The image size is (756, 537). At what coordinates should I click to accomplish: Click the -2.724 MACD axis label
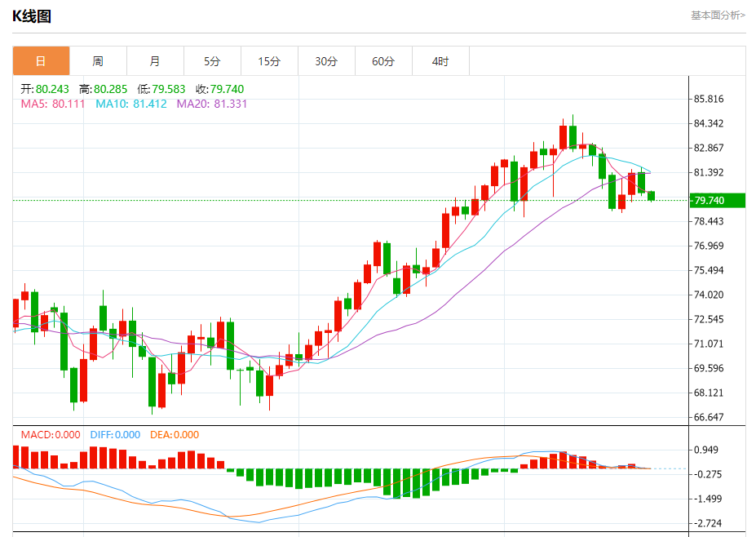pyautogui.click(x=707, y=523)
